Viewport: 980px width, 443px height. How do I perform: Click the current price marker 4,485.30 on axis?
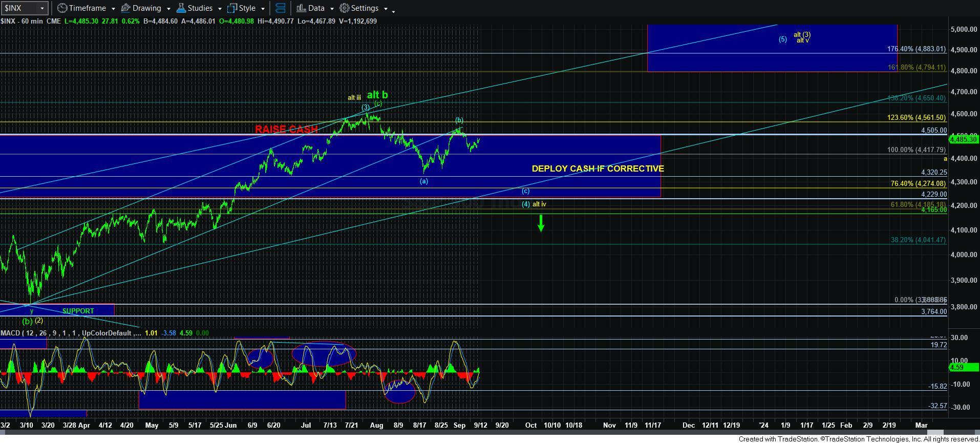964,139
